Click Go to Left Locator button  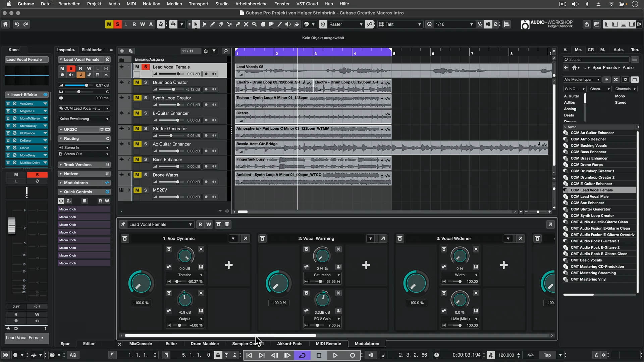tap(249, 355)
